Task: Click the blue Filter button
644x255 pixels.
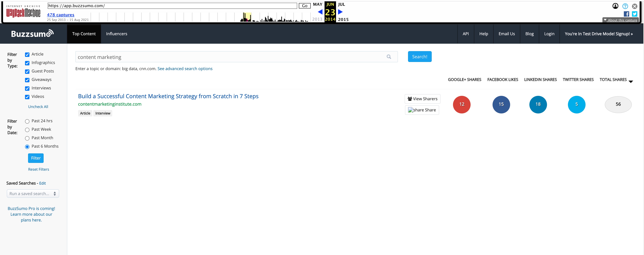Action: pyautogui.click(x=36, y=158)
